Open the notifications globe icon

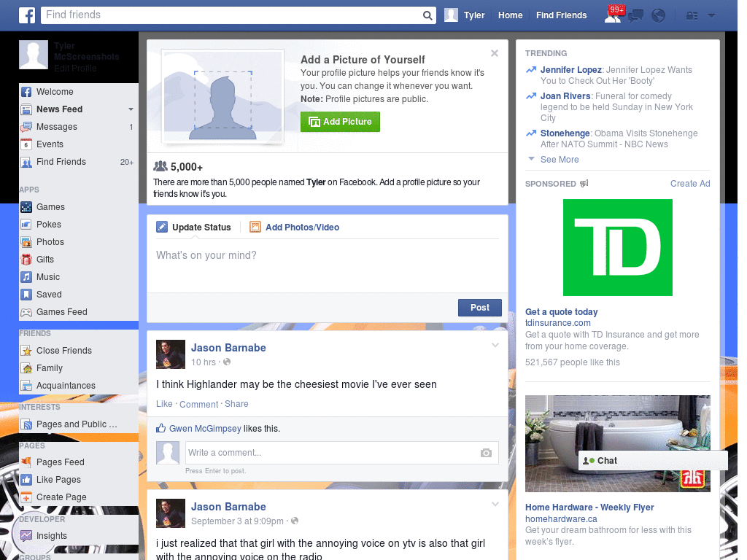(659, 15)
